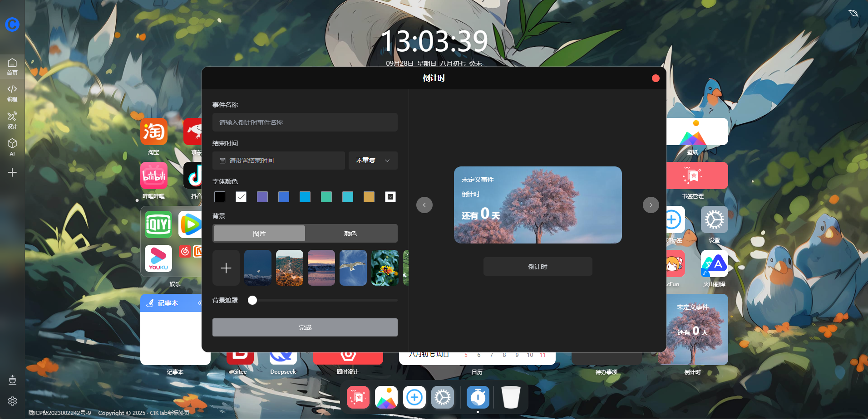Click the plus icon in the left sidebar
This screenshot has height=419, width=868.
(12, 172)
